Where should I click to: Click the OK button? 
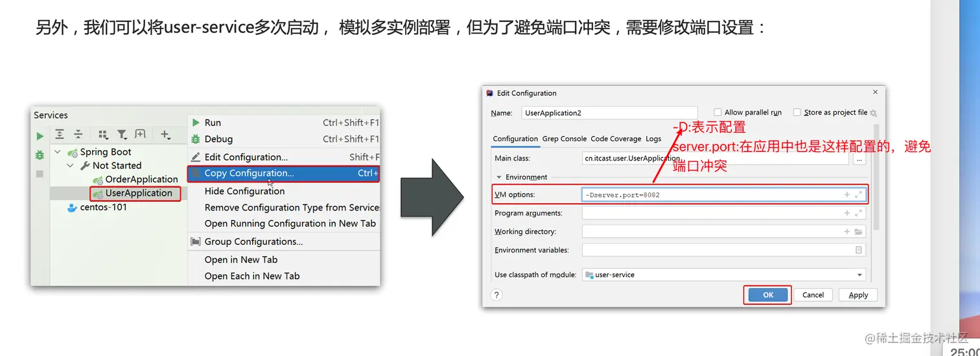pyautogui.click(x=768, y=295)
